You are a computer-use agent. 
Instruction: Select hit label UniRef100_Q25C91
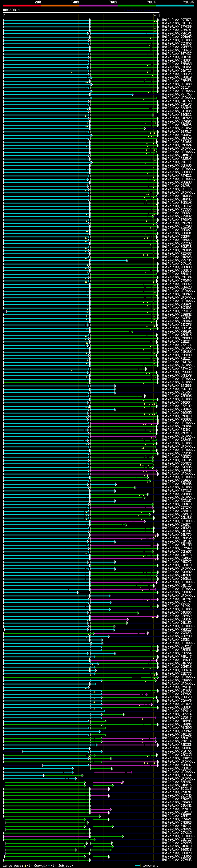pos(177,30)
